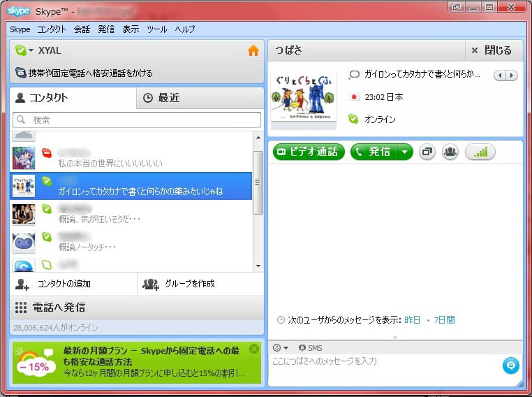
Task: Click コンタクトの追加 add contact button
Action: pos(73,284)
